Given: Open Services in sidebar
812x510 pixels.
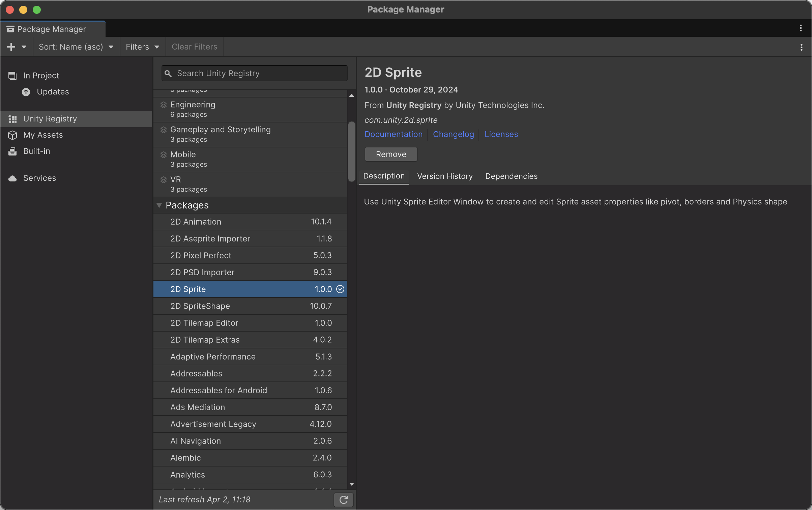Looking at the screenshot, I should [x=76, y=178].
